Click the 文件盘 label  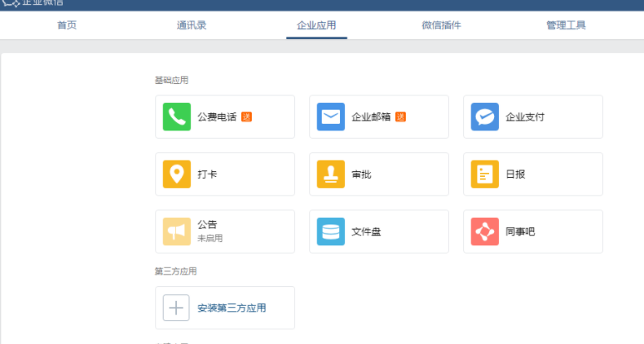click(x=366, y=232)
